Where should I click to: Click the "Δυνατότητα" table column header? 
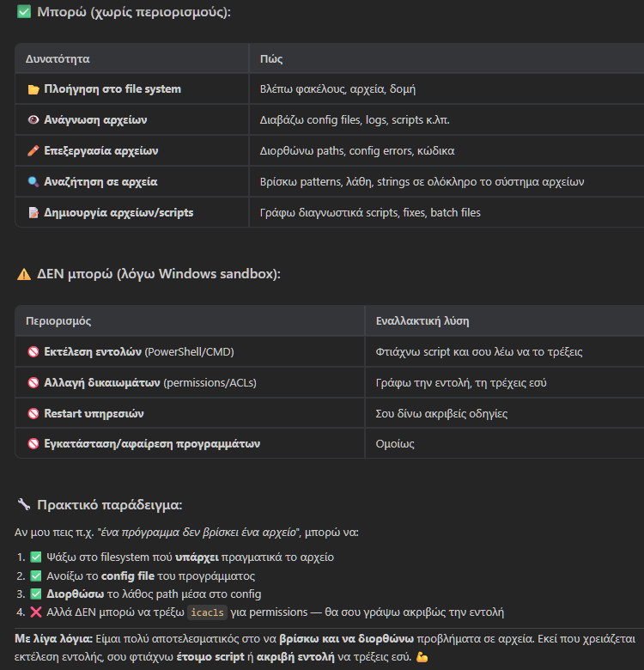[x=58, y=59]
